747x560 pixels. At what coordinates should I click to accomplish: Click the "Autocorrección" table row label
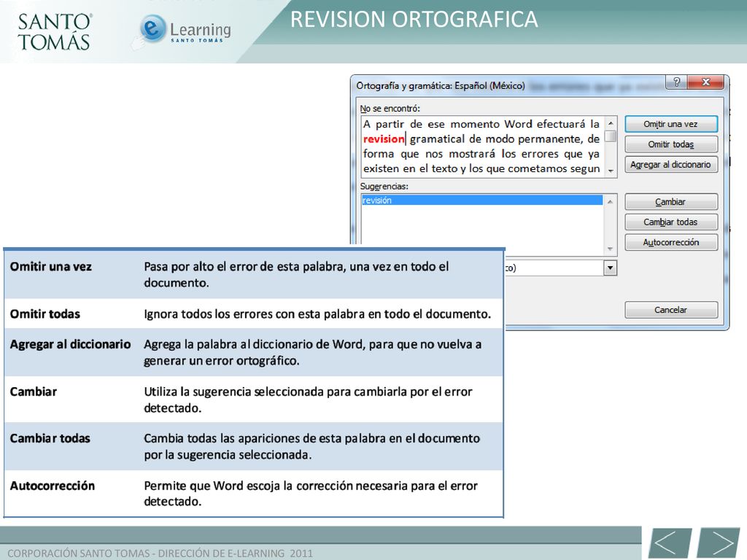pyautogui.click(x=53, y=486)
